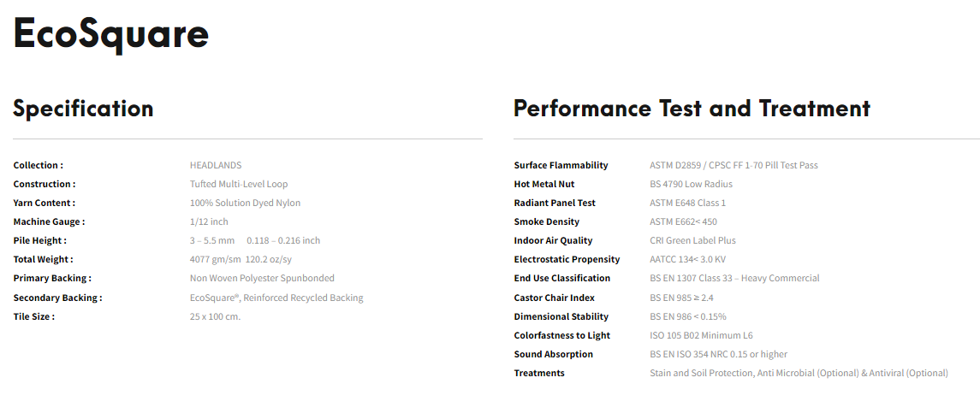Click the BS 4790 Low Radius value
980x407 pixels.
[692, 184]
